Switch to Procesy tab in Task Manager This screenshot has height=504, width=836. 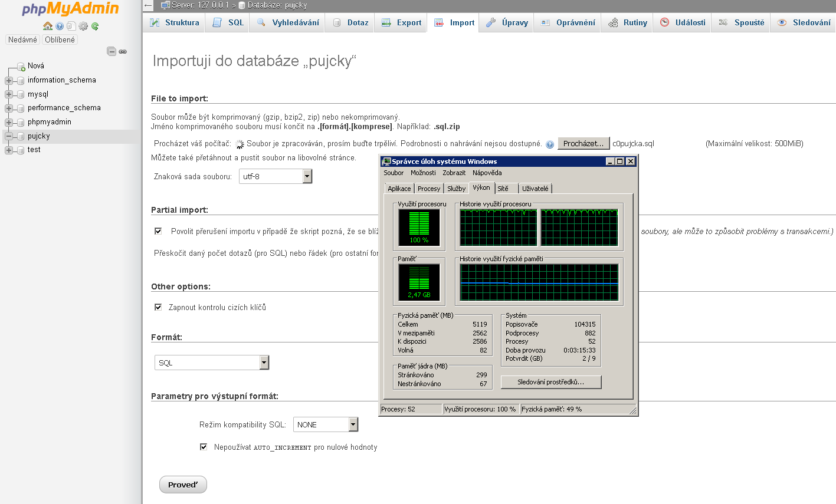click(429, 189)
